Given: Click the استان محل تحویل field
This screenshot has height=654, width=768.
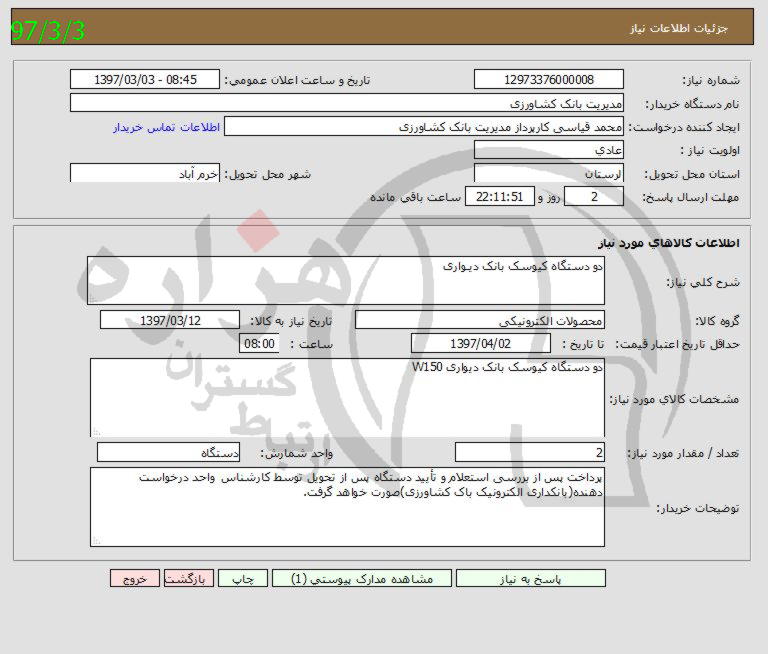Looking at the screenshot, I should [548, 174].
